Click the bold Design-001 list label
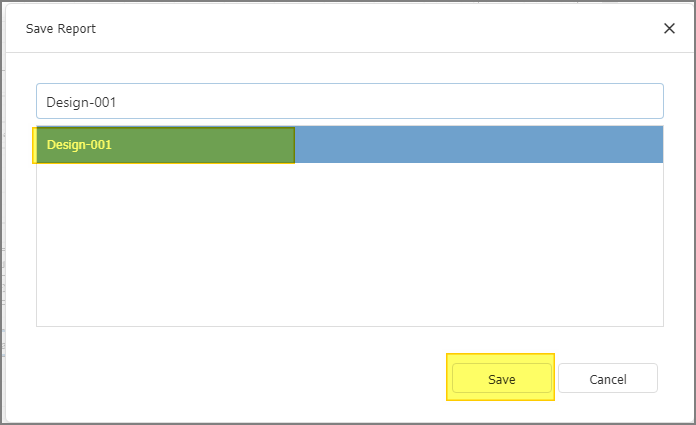The height and width of the screenshot is (425, 696). (79, 145)
